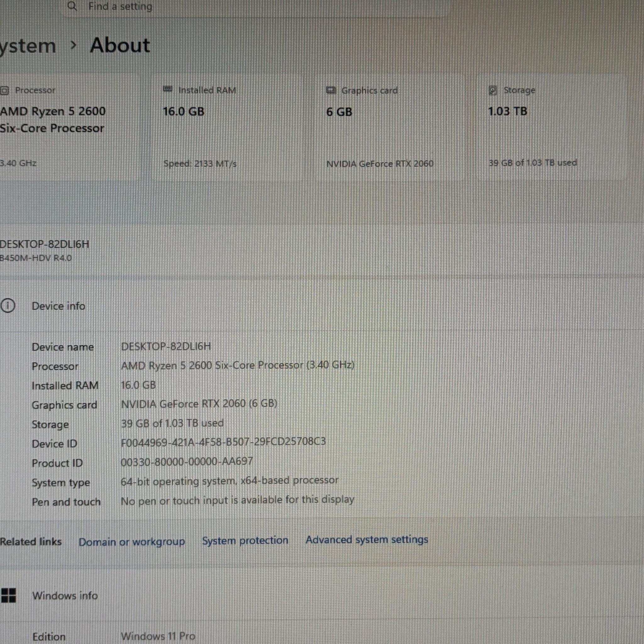
Task: Click the Product ID value 00330-80000-00000-AA697
Action: pyautogui.click(x=187, y=461)
